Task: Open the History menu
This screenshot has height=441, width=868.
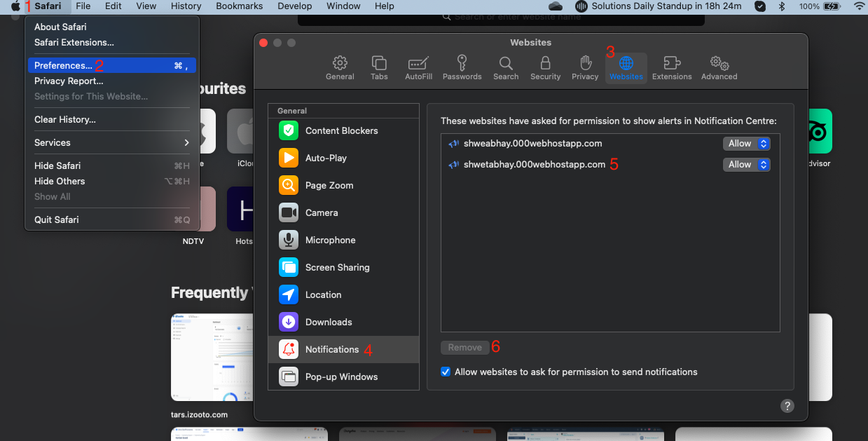Action: 186,6
